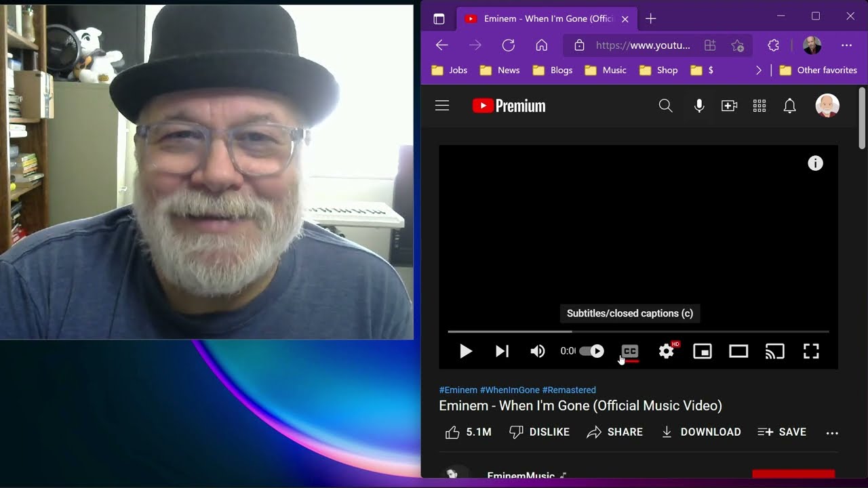Open the EminemMusic channel name
This screenshot has width=868, height=488.
pos(521,475)
